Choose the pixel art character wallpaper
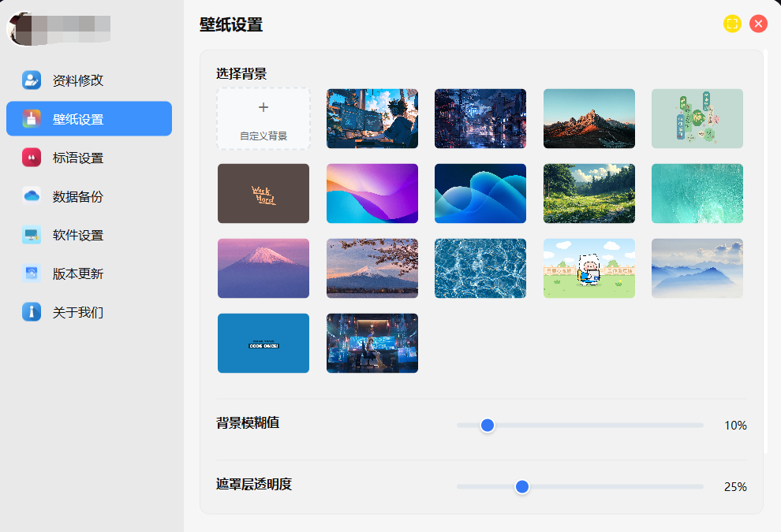The width and height of the screenshot is (781, 532). tap(589, 269)
